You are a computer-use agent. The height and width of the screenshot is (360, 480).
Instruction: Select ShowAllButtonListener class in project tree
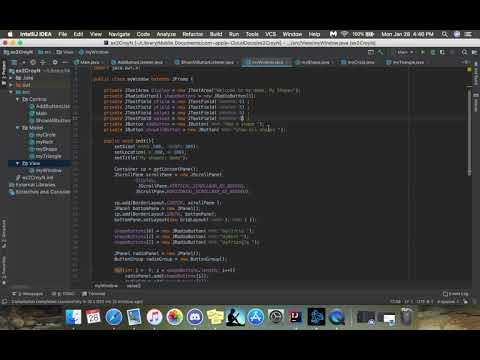(49, 120)
